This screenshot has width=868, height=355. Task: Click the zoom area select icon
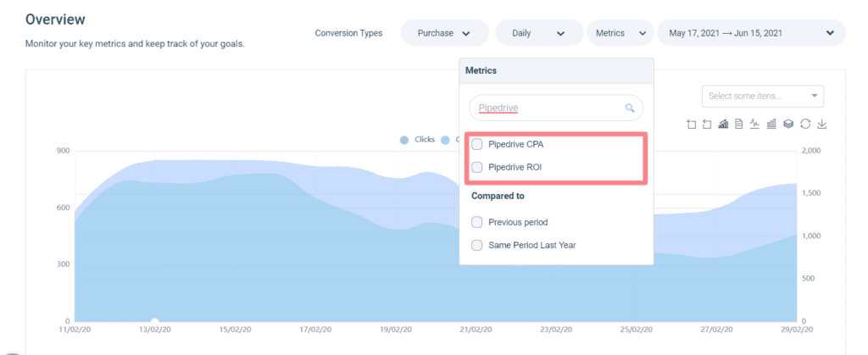coord(692,125)
